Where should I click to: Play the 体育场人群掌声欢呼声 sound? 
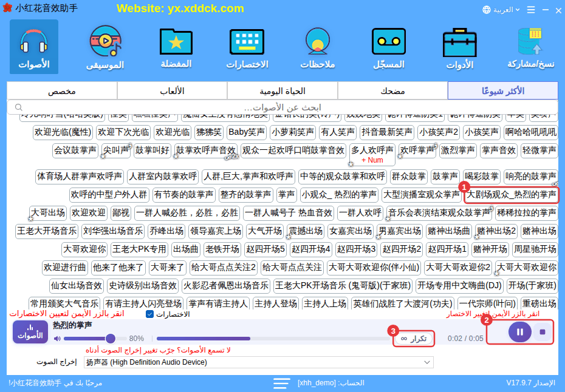pyautogui.click(x=80, y=177)
